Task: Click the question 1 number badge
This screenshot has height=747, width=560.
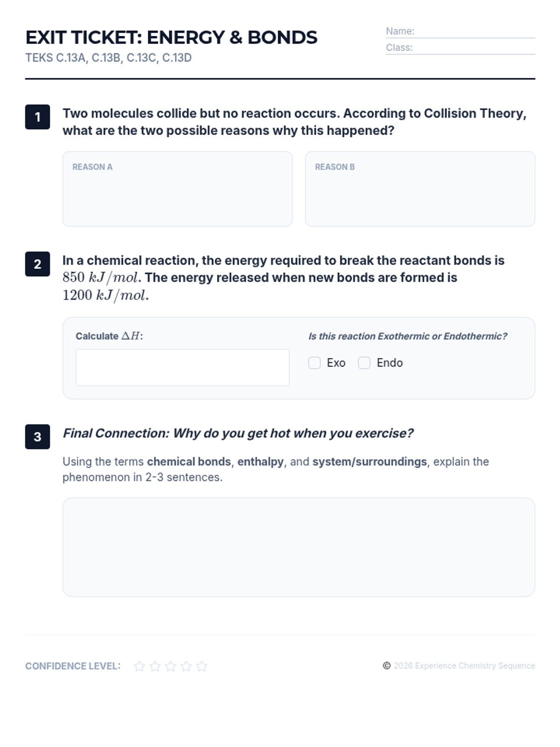Action: [37, 117]
